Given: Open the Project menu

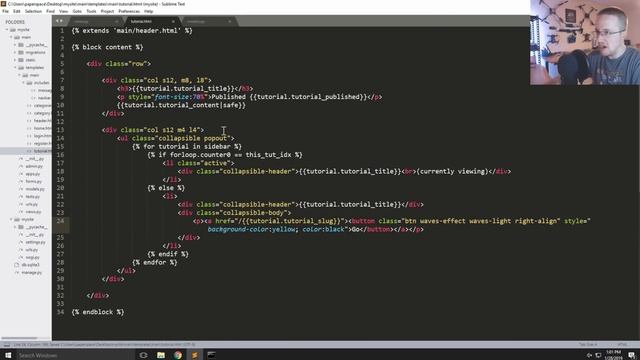Looking at the screenshot, I should tap(107, 11).
